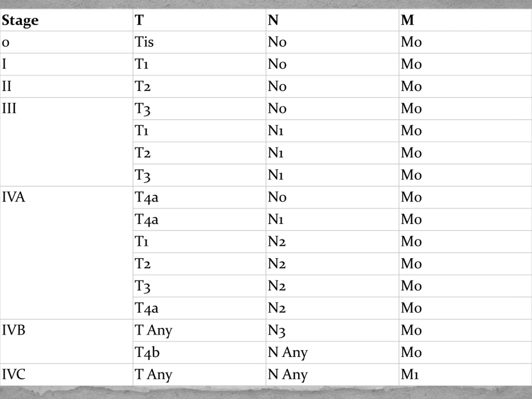Click the N column header cell
The width and height of the screenshot is (532, 399).
click(x=332, y=20)
